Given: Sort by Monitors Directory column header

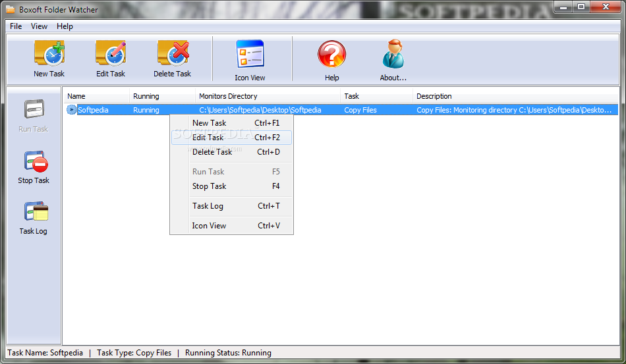Looking at the screenshot, I should coord(268,96).
